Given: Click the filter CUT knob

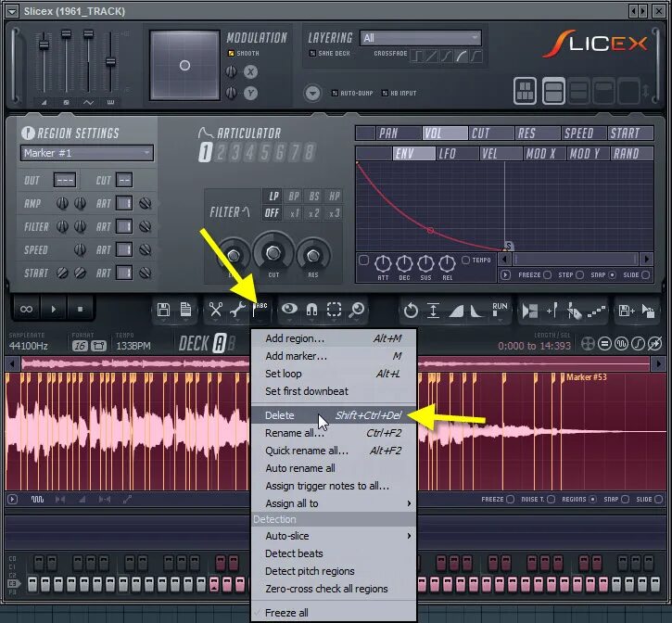Looking at the screenshot, I should 273,253.
